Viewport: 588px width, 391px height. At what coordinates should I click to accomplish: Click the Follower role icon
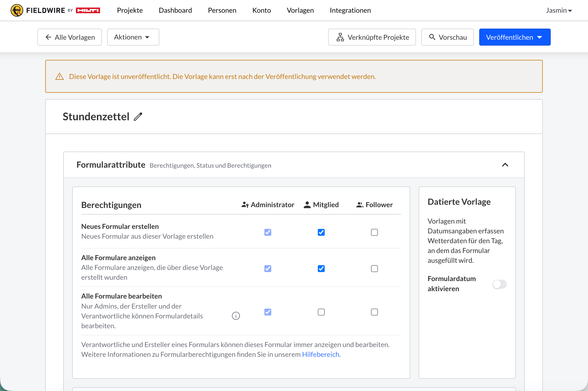360,205
